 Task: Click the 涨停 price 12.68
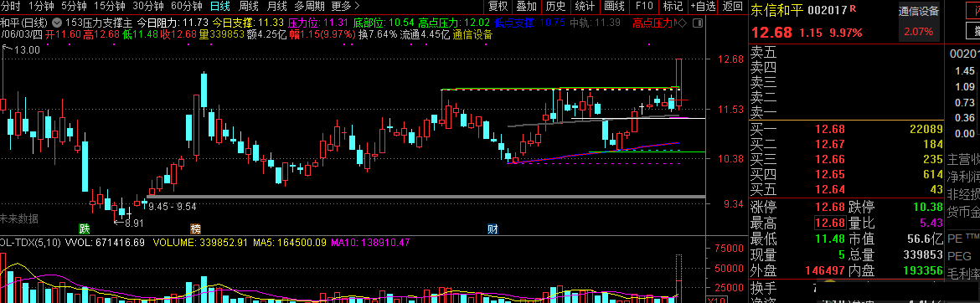[829, 208]
